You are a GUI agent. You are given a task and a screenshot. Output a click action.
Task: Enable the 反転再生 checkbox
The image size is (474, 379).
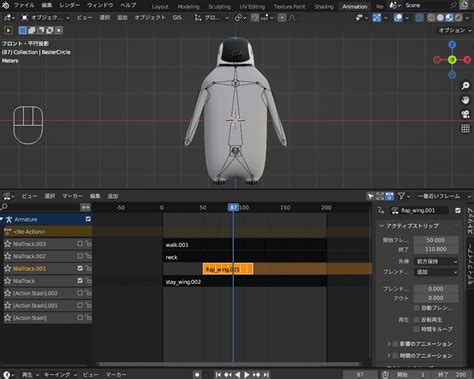(417, 320)
